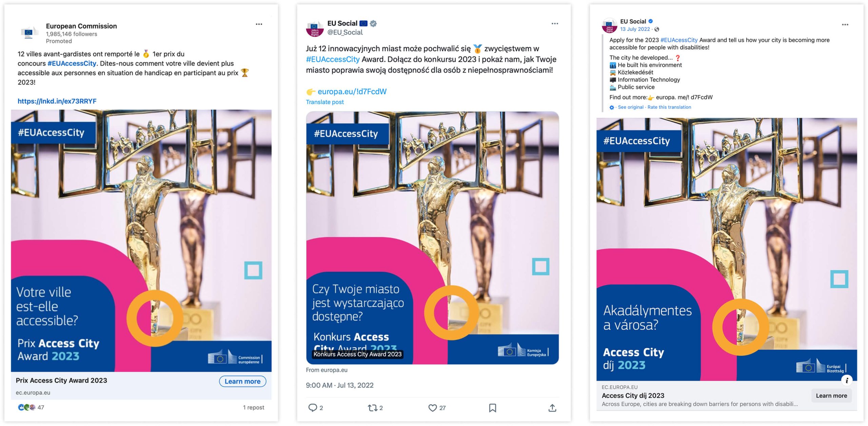
Task: Open the lnkd.in/ex73RRYF link
Action: 57,101
